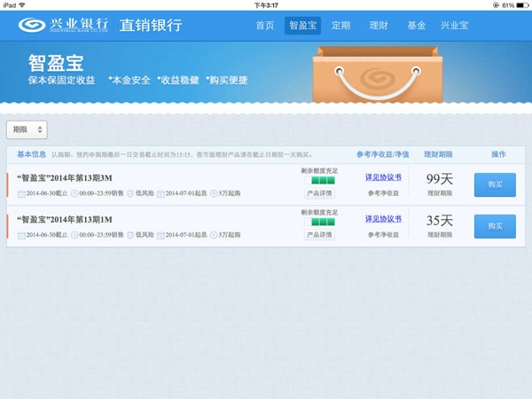The height and width of the screenshot is (399, 532).
Task: Open 详见协议书 link for 13期3M row
Action: click(x=383, y=177)
